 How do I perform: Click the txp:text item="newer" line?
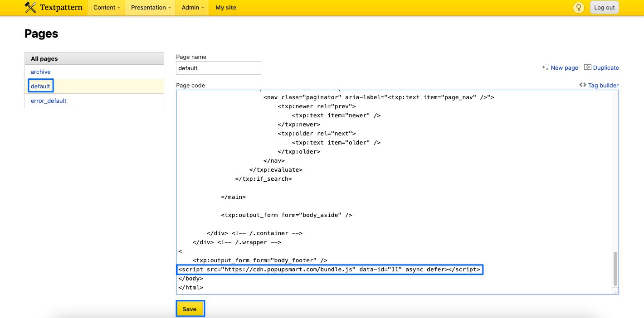[x=336, y=116]
